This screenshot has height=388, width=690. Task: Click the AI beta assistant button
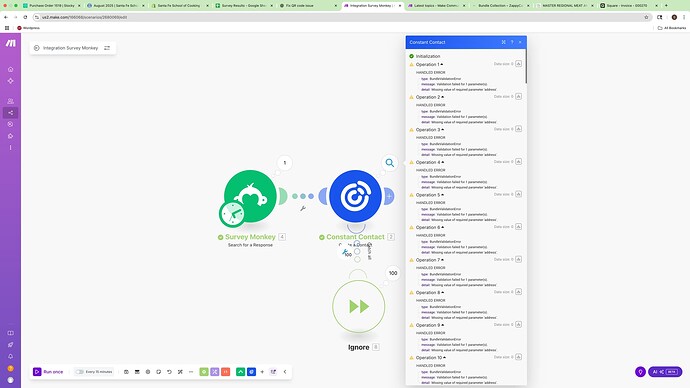click(x=665, y=372)
